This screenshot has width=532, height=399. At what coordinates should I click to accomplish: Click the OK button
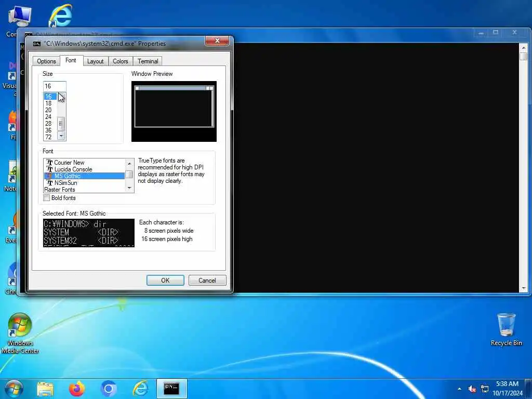[165, 280]
